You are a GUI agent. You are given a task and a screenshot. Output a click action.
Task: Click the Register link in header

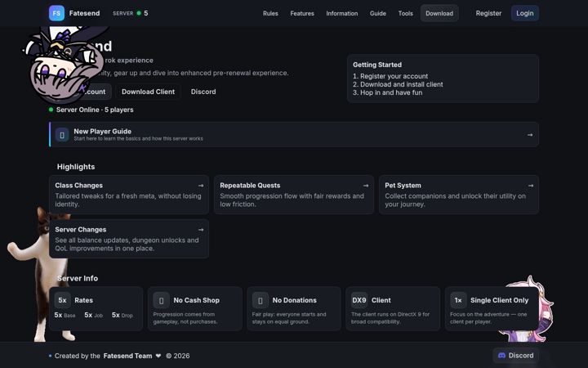tap(488, 13)
